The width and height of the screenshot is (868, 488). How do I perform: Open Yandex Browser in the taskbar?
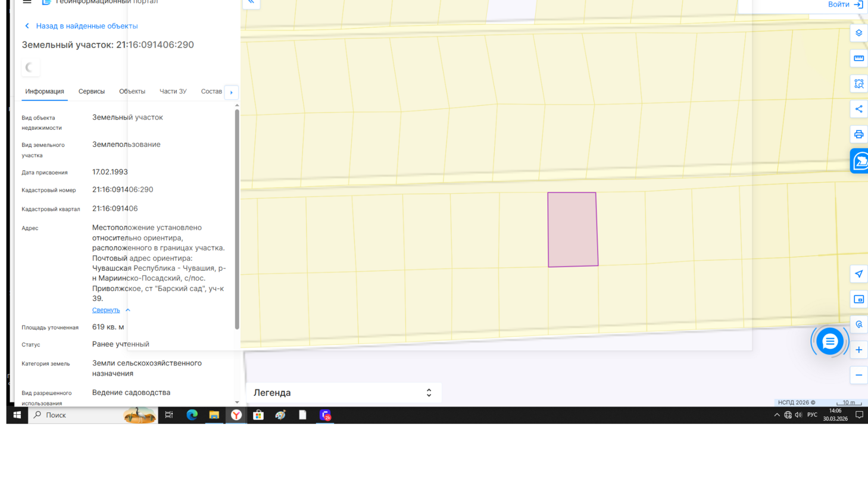tap(236, 415)
